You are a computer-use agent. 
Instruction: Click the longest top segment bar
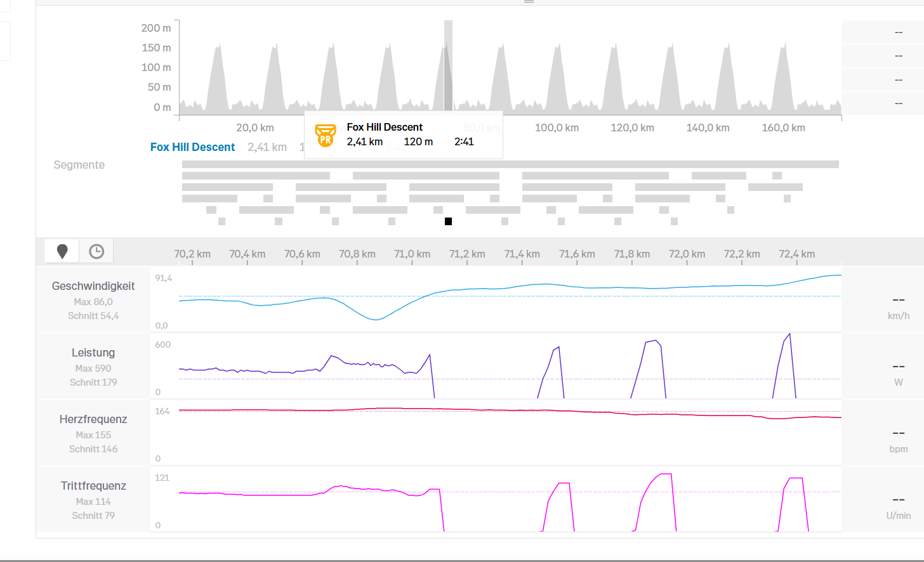[x=510, y=164]
